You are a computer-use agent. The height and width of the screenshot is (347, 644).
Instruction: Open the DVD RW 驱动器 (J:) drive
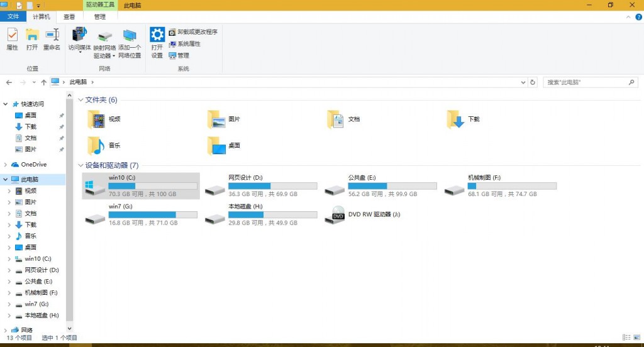pos(374,214)
